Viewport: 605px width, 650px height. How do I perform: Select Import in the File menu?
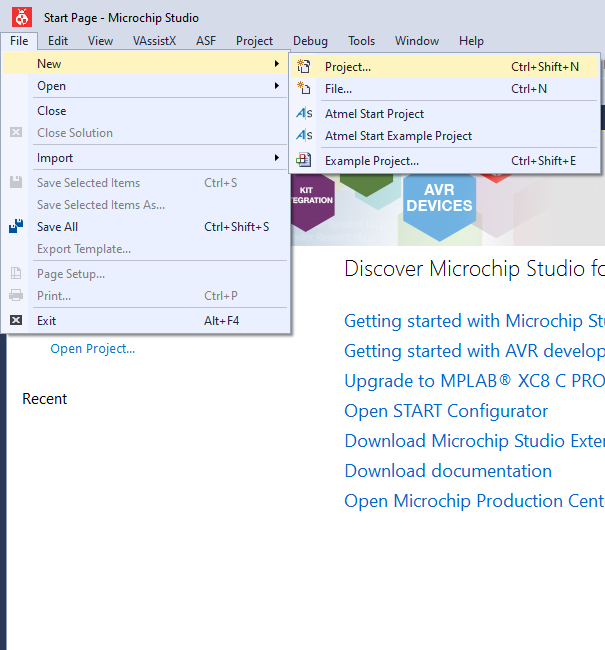pyautogui.click(x=145, y=158)
